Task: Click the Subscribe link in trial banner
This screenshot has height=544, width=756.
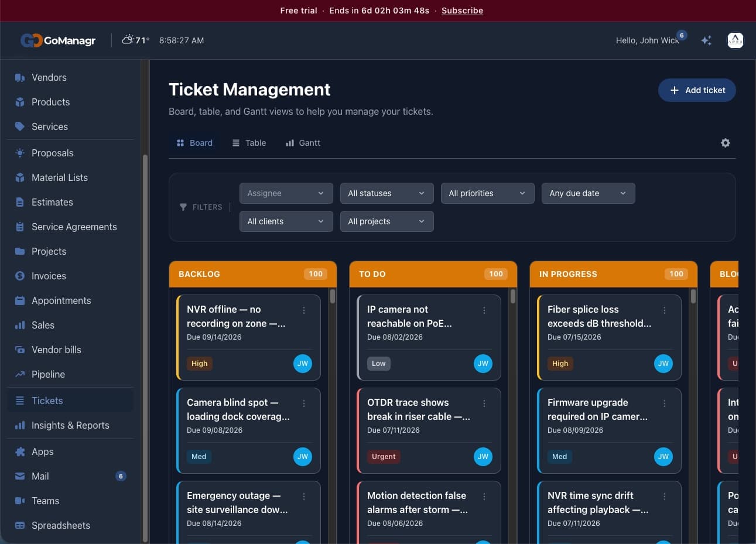Action: [x=462, y=11]
